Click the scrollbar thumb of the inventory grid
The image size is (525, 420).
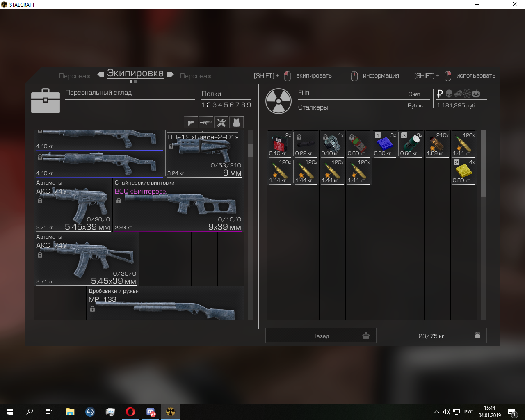[x=483, y=163]
